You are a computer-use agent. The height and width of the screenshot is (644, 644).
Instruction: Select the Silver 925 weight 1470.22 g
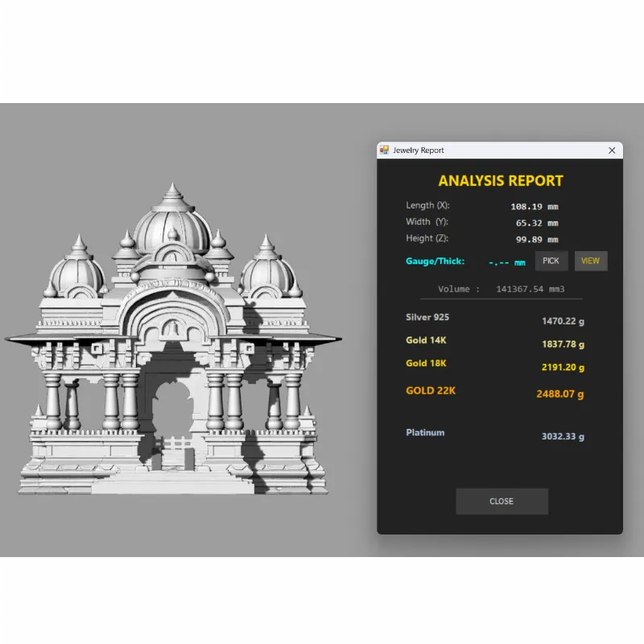(563, 321)
